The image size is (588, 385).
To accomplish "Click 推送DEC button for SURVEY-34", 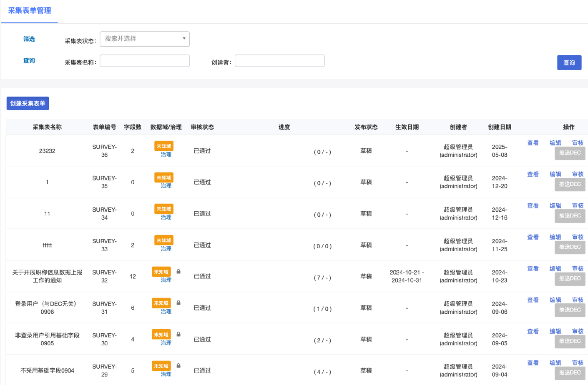I will [x=570, y=216].
